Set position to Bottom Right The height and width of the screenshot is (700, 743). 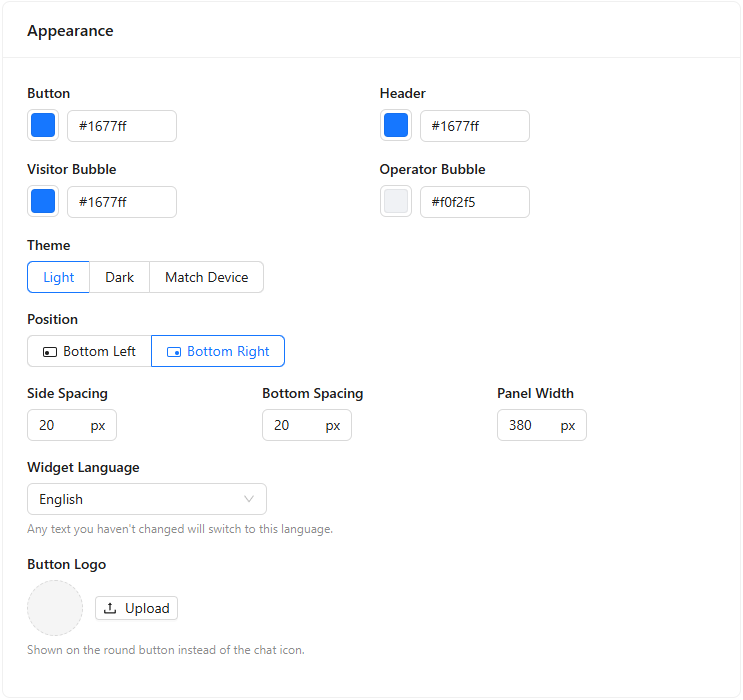[218, 351]
